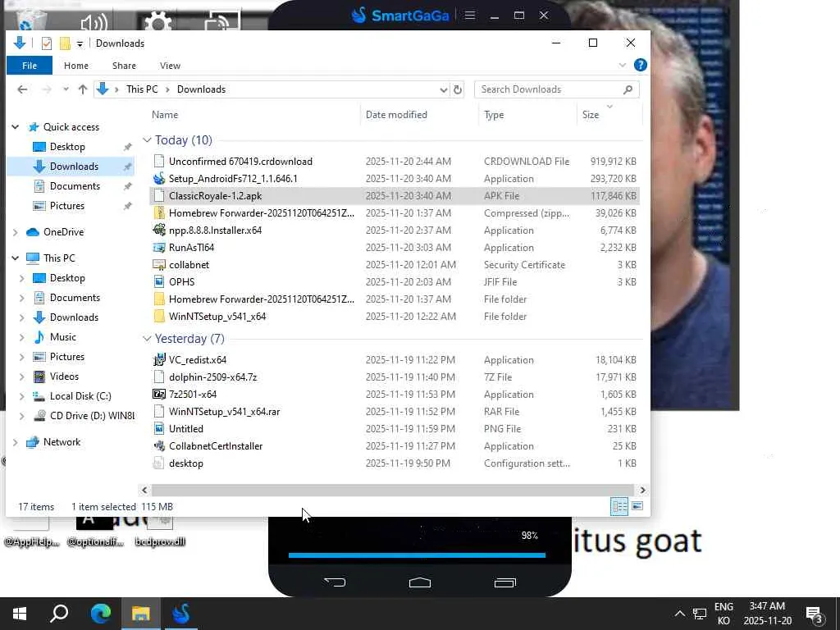This screenshot has height=630, width=840.
Task: Click the New folder quick access toolbar icon
Action: coord(65,43)
